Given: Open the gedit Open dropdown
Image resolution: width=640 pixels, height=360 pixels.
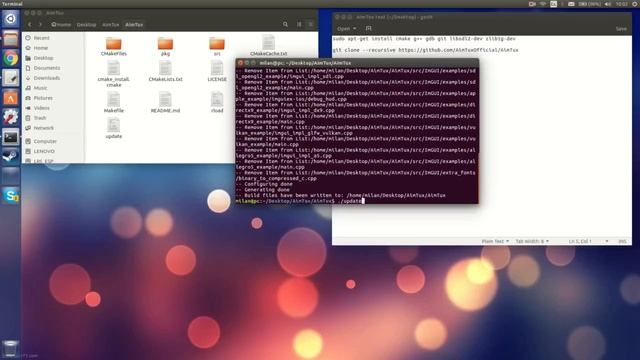Looking at the screenshot, I should pyautogui.click(x=347, y=29).
